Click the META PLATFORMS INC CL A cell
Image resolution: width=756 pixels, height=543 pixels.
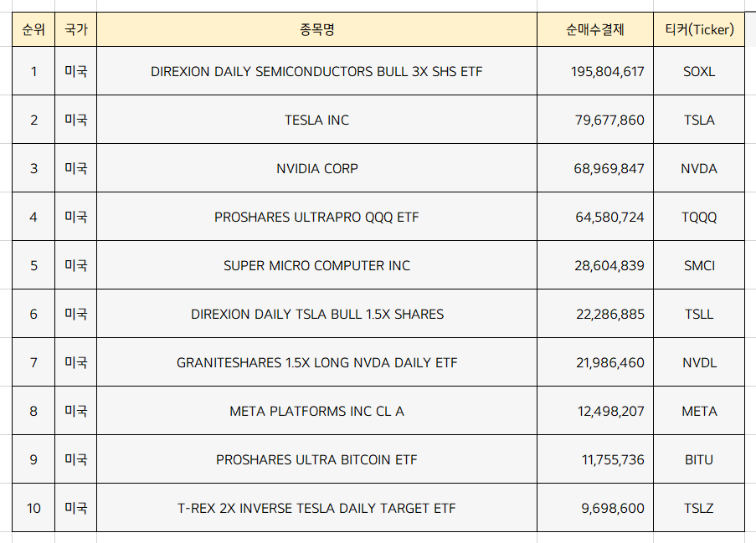coord(316,411)
